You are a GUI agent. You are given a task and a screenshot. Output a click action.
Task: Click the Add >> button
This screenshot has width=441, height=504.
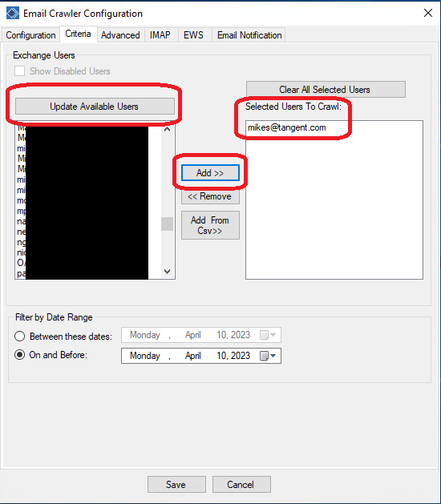coord(210,173)
